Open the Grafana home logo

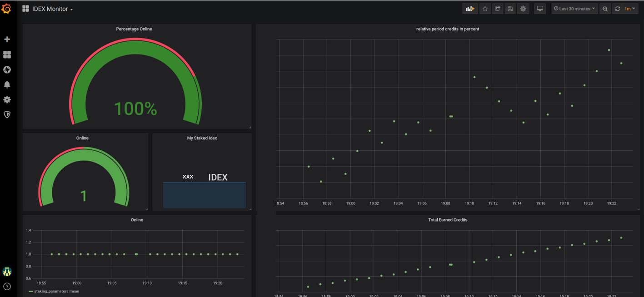click(7, 8)
